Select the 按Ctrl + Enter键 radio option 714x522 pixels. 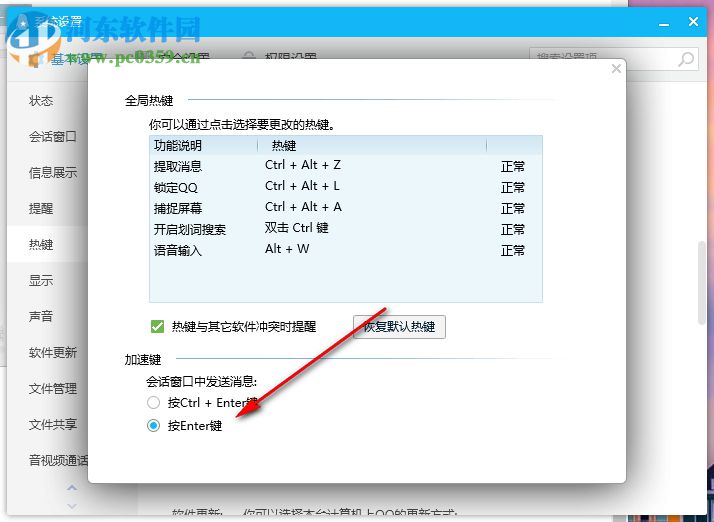tap(153, 402)
